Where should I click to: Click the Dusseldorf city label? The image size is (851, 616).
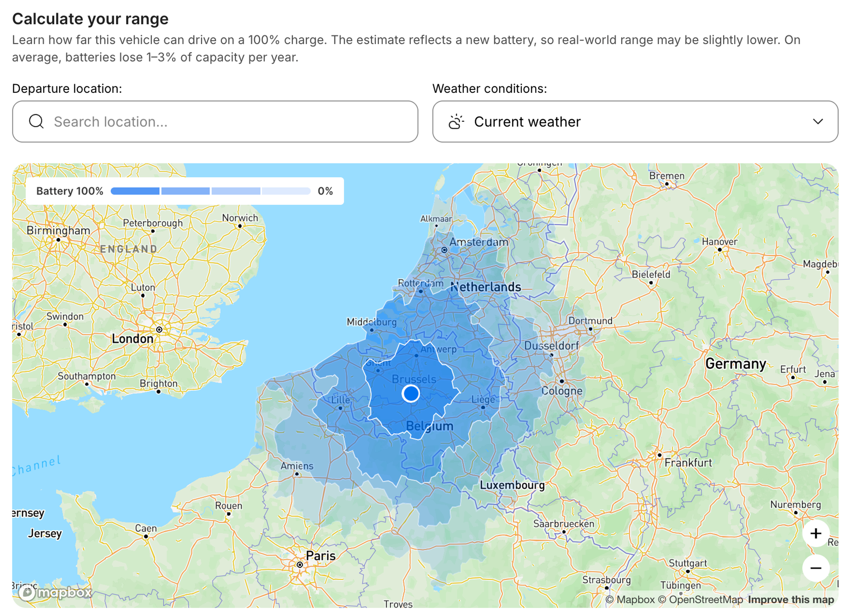click(x=552, y=346)
